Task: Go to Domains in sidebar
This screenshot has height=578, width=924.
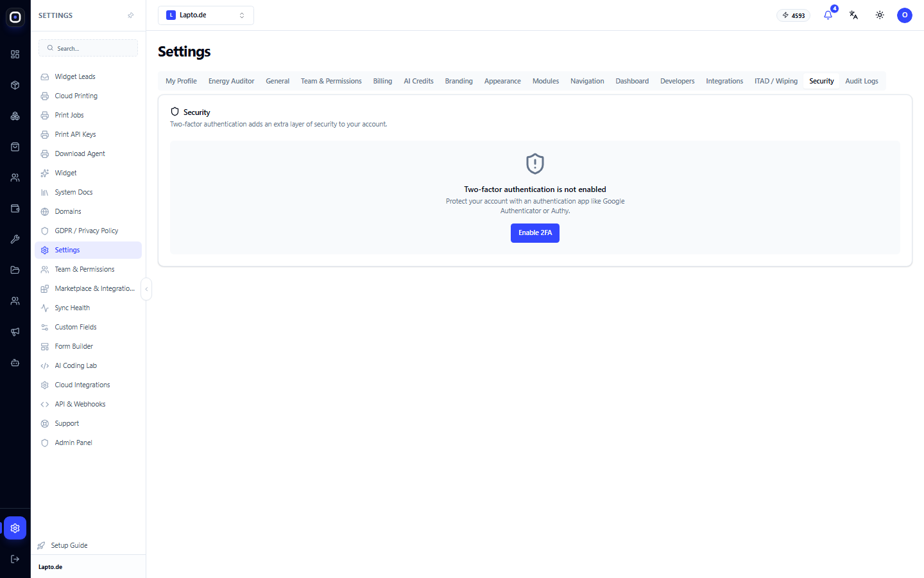Action: tap(88, 211)
